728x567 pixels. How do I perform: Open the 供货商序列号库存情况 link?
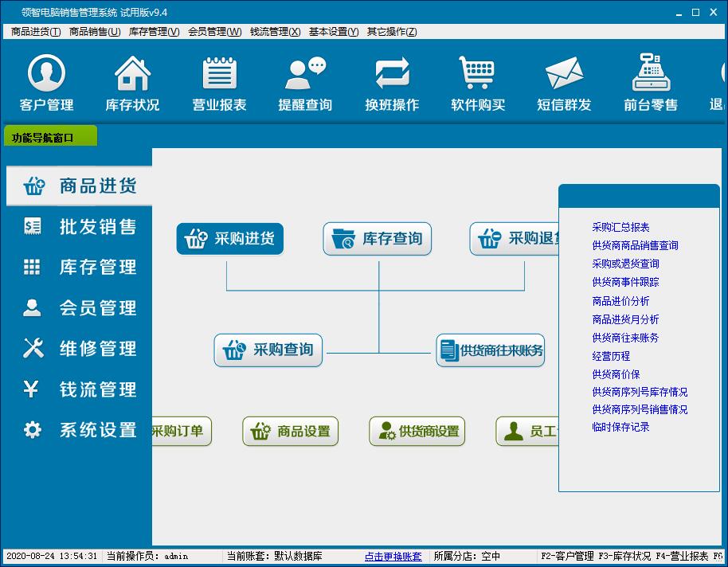(640, 392)
